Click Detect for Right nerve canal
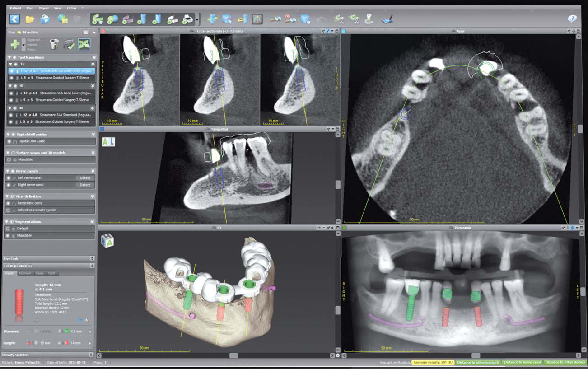This screenshot has width=588, height=369. (85, 185)
